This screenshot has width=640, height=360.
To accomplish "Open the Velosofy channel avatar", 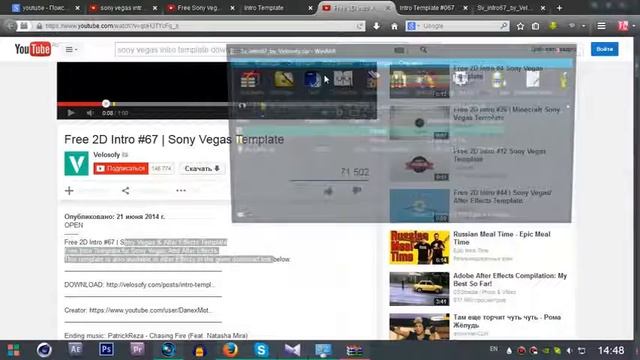I will click(76, 163).
